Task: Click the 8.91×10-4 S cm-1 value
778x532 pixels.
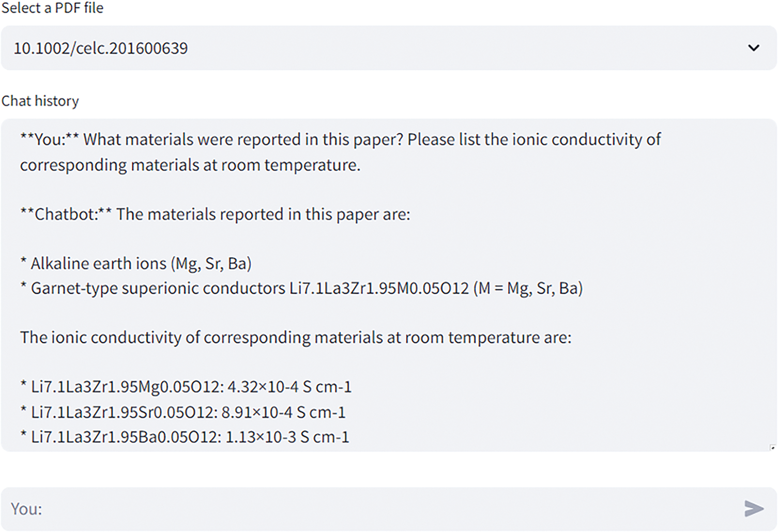Action: [x=283, y=412]
